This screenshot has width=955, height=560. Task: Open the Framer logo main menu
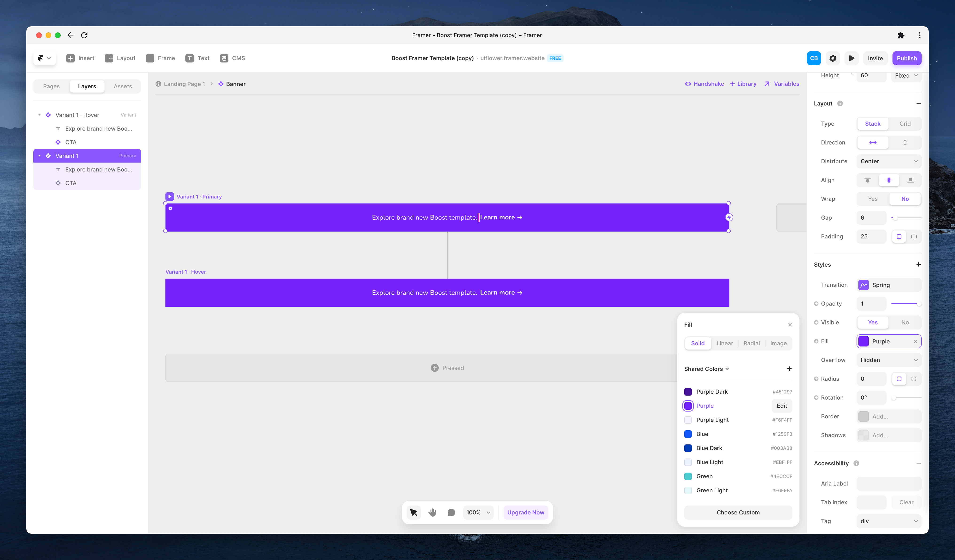pyautogui.click(x=44, y=58)
